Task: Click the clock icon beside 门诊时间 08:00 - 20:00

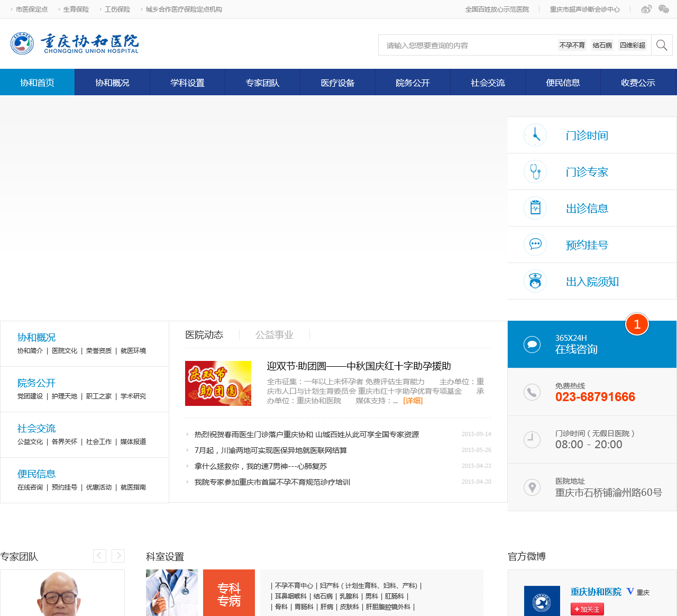Action: tap(532, 440)
